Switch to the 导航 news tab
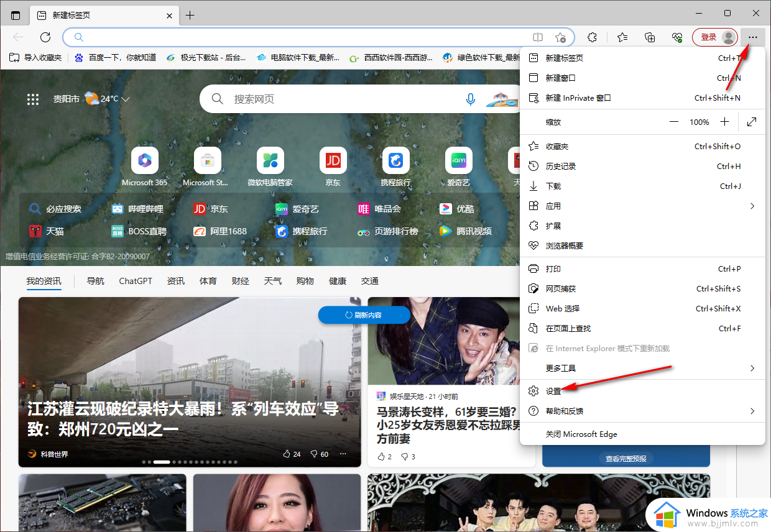Screen dimensions: 771x532 (x=96, y=281)
